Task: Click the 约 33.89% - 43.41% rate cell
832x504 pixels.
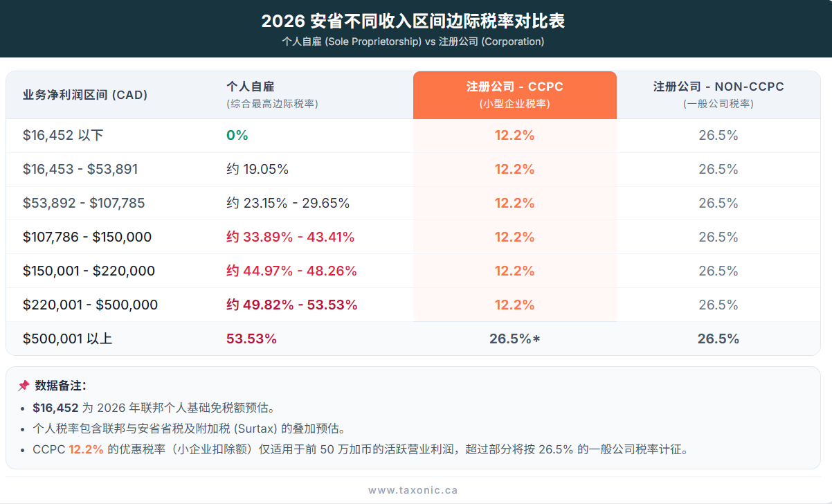Action: tap(290, 237)
